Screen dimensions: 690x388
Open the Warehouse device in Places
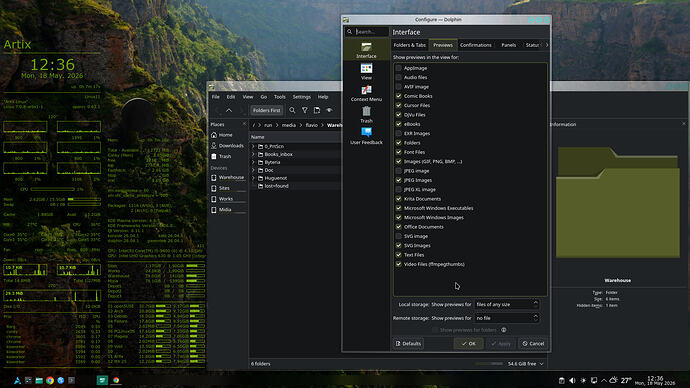coord(228,177)
